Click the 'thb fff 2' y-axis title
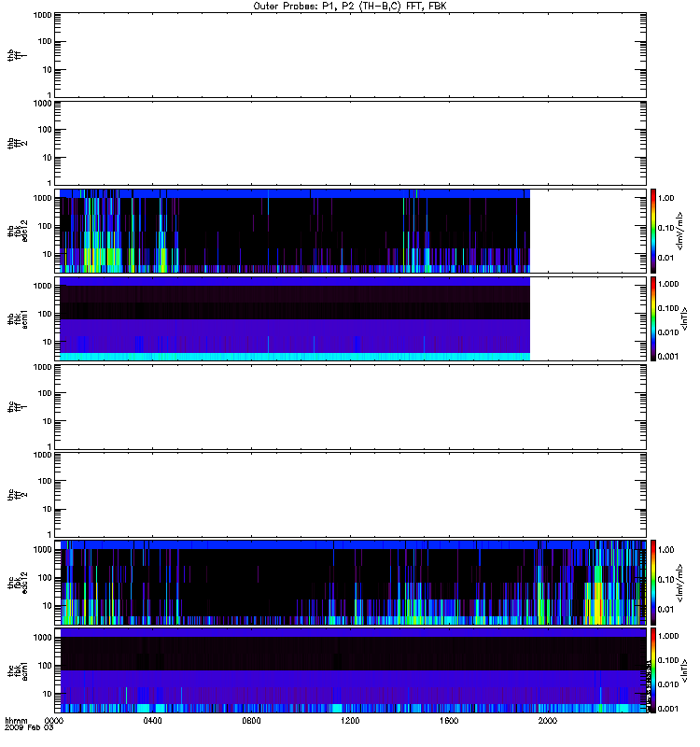The image size is (700, 747). tap(17, 143)
